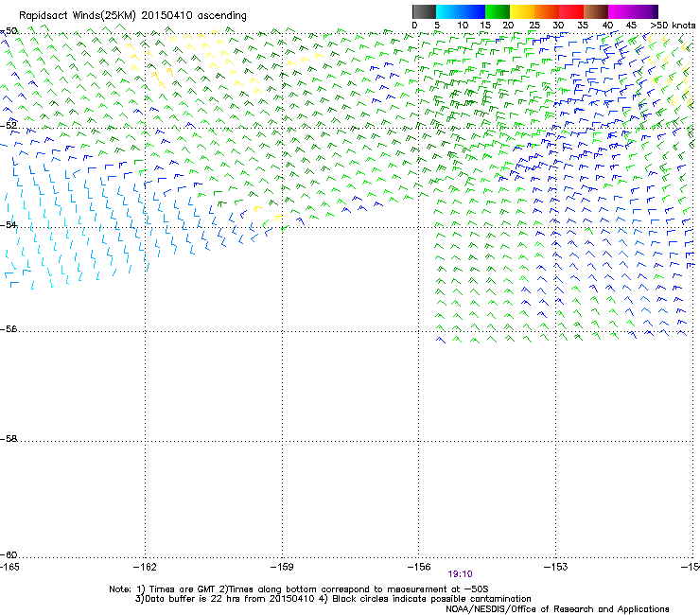Click the -159 longitude axis label
The height and width of the screenshot is (615, 700).
[282, 567]
